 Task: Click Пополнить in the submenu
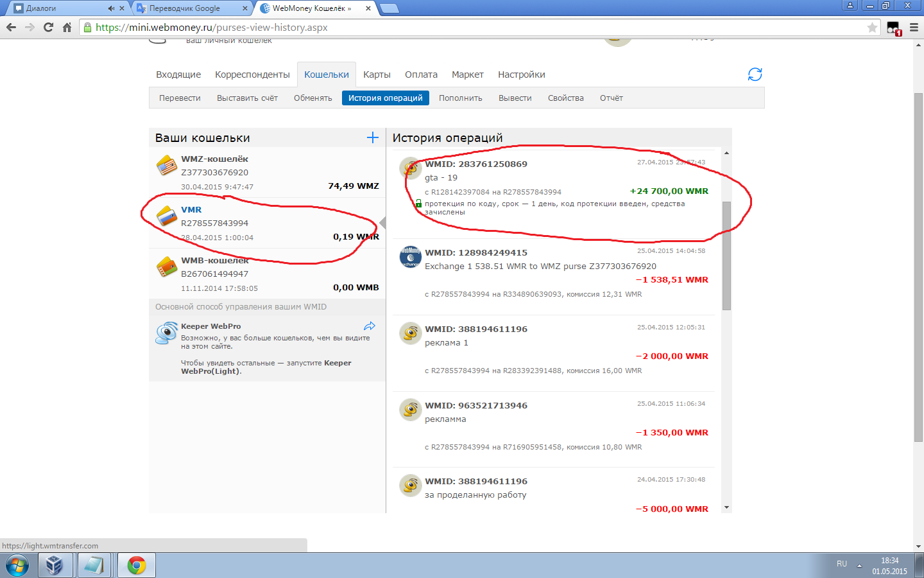click(461, 98)
